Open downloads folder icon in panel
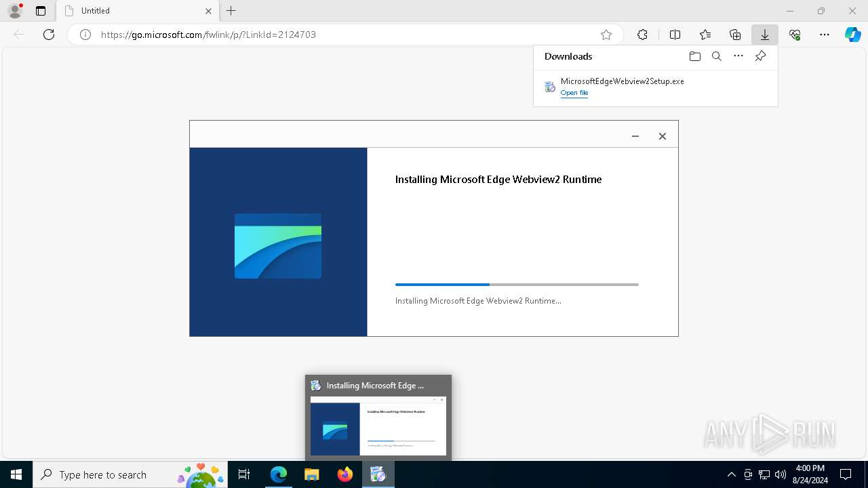This screenshot has width=868, height=488. (694, 56)
